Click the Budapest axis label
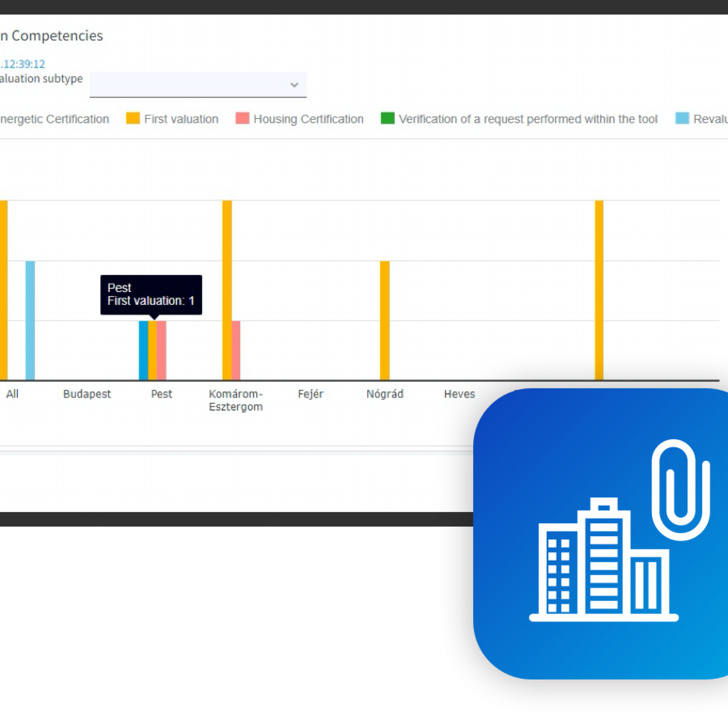 [x=87, y=394]
